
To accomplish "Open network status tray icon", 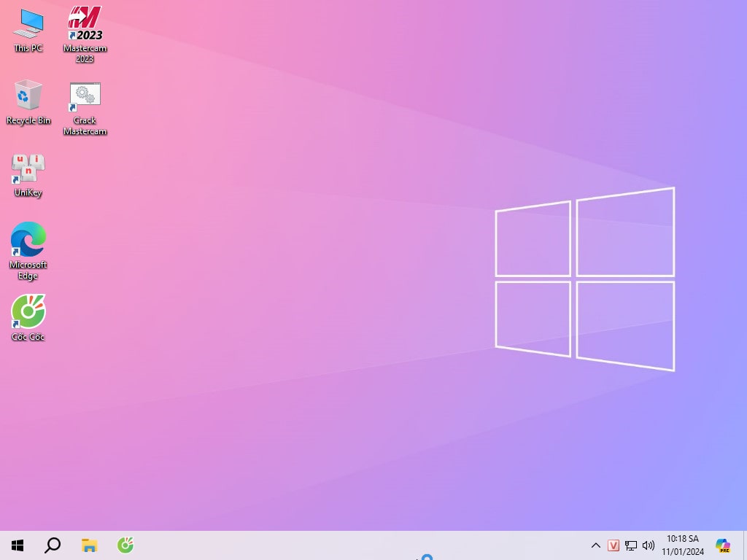I will tap(631, 545).
